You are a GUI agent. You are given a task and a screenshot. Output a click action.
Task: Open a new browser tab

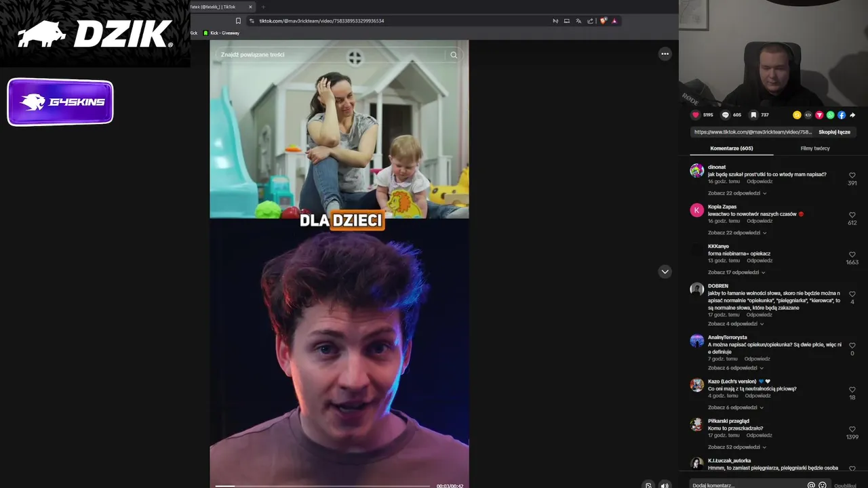(x=263, y=7)
